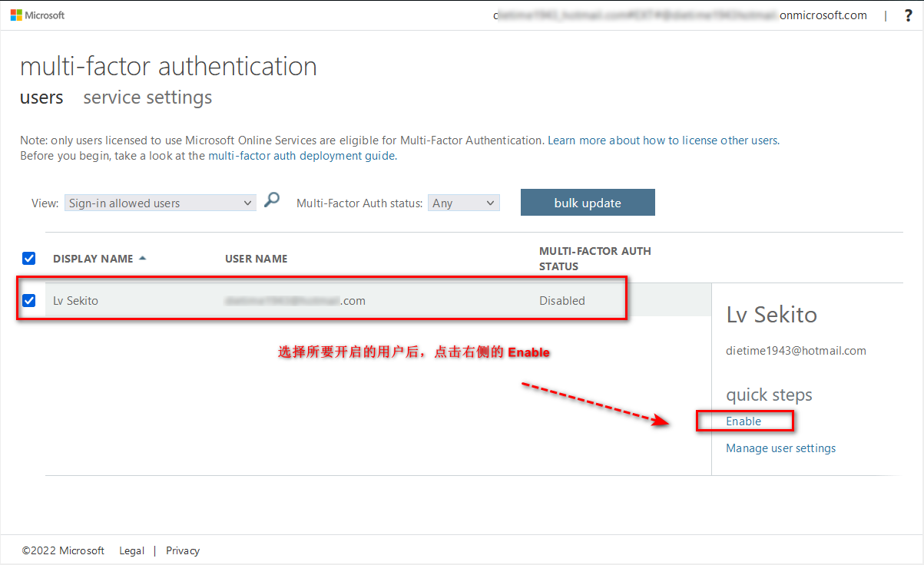Open the Multi-Factor Auth status dropdown

point(463,202)
